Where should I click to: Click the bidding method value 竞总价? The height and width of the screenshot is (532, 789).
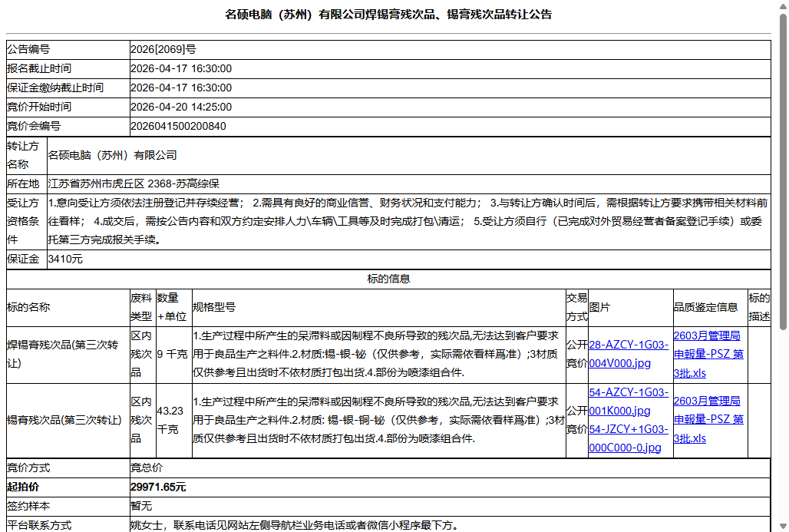(147, 468)
